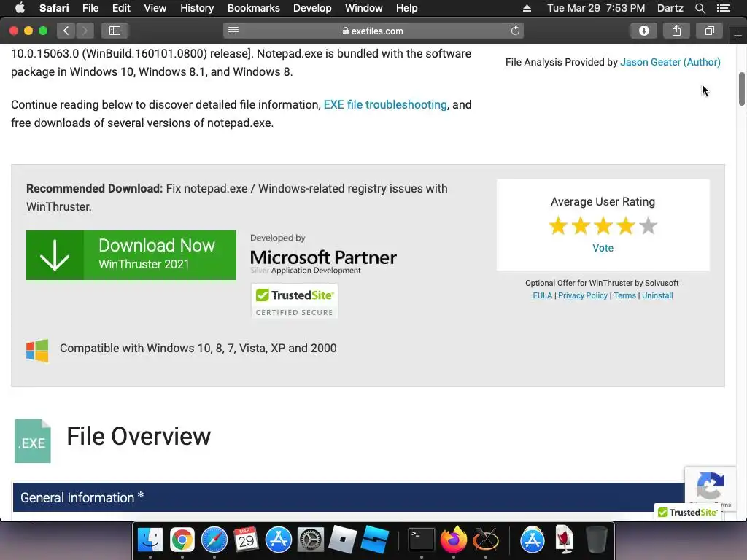Click Download Now WinThruster 2021 button

[x=131, y=255]
